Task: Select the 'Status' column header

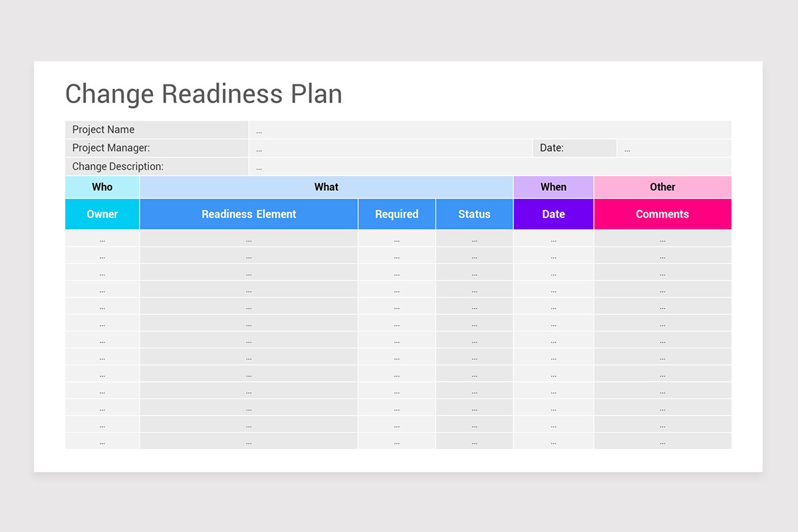Action: tap(474, 214)
